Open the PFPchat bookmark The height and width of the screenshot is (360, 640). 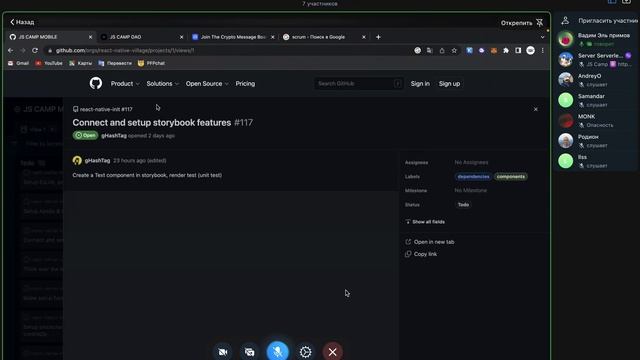point(151,63)
